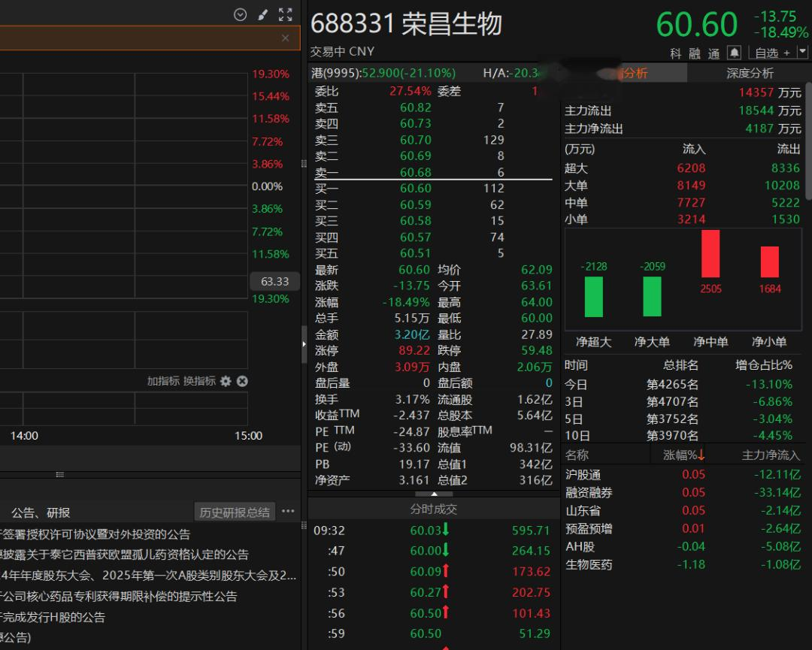Open the 沪股通 sector row

point(683,475)
